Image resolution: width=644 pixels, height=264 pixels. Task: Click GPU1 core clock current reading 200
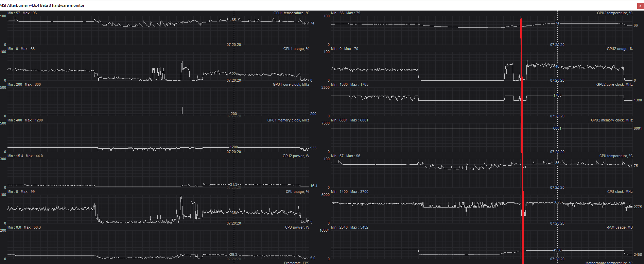pyautogui.click(x=313, y=114)
